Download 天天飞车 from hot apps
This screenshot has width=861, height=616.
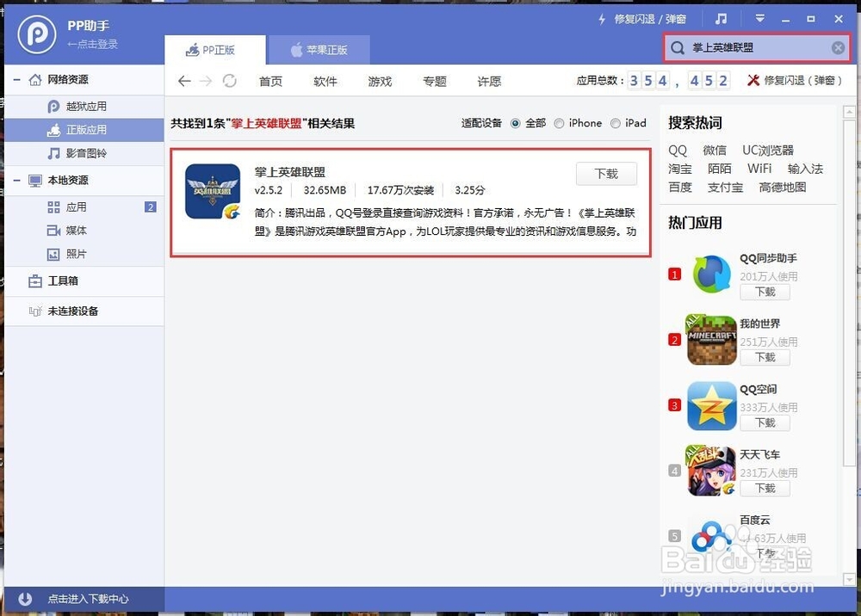[x=765, y=488]
